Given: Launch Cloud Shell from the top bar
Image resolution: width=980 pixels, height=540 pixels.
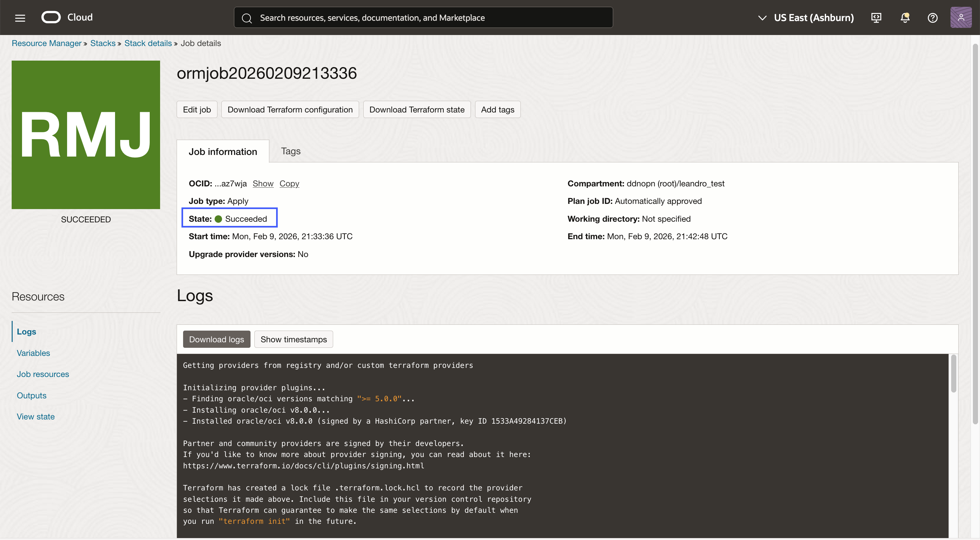Looking at the screenshot, I should click(x=876, y=18).
